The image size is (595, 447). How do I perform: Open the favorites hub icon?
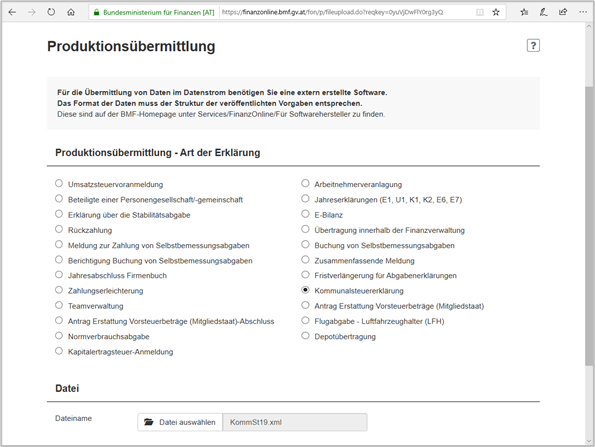524,12
